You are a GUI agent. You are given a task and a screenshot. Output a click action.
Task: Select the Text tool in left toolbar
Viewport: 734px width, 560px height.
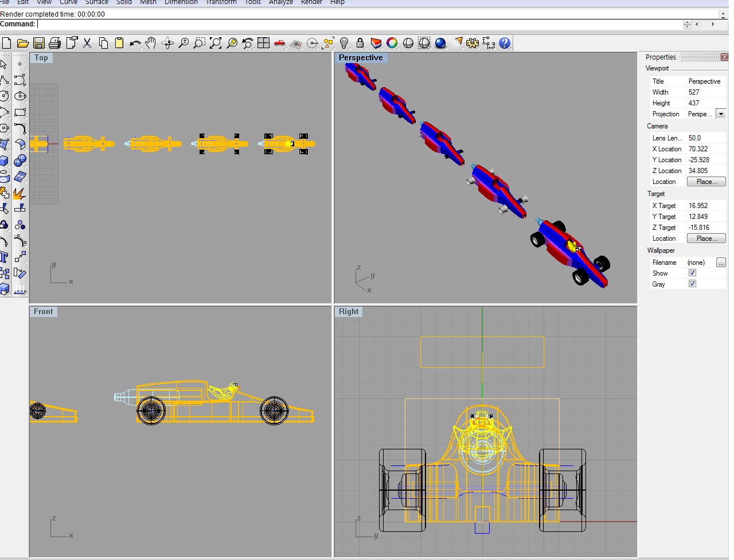pyautogui.click(x=5, y=257)
